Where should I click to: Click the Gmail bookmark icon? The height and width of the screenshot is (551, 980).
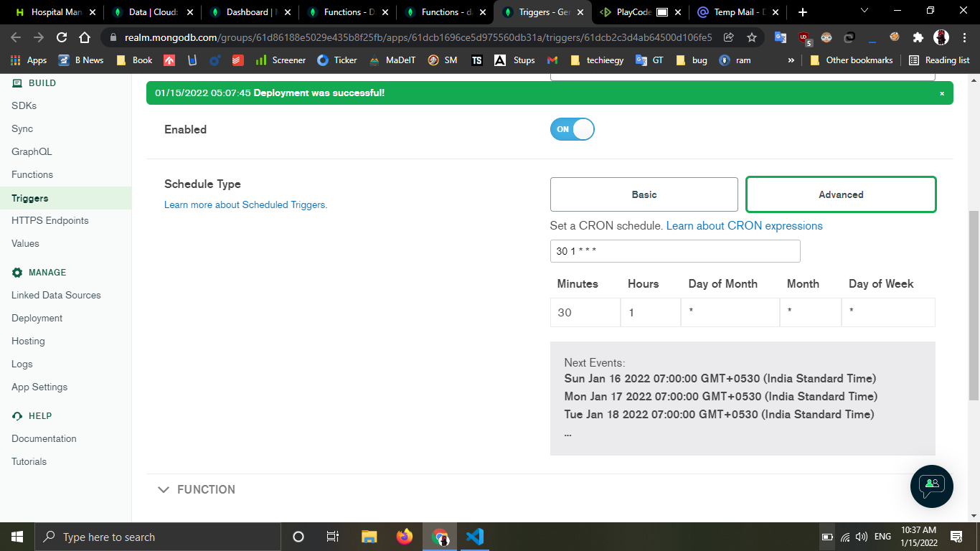click(x=552, y=60)
